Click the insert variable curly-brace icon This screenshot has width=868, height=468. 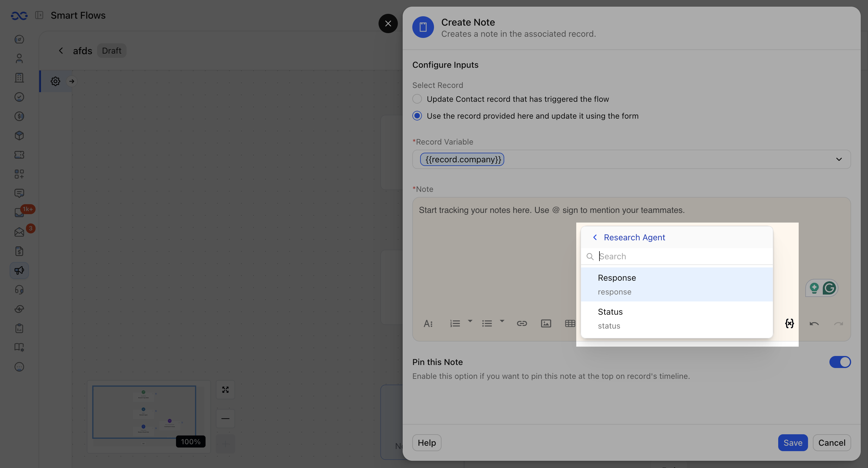[790, 323]
